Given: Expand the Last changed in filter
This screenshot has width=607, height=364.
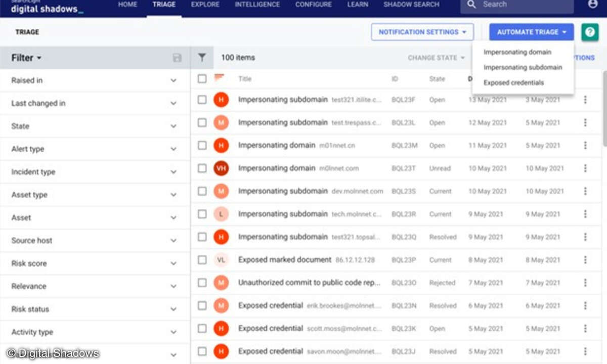Looking at the screenshot, I should tap(95, 103).
